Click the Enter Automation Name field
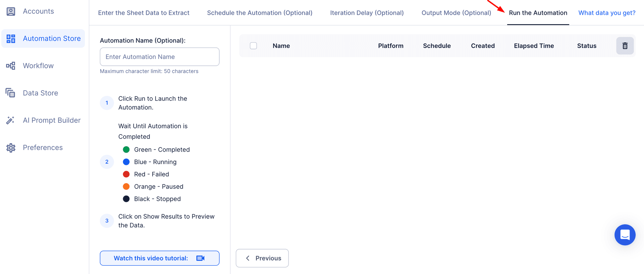 pyautogui.click(x=160, y=57)
